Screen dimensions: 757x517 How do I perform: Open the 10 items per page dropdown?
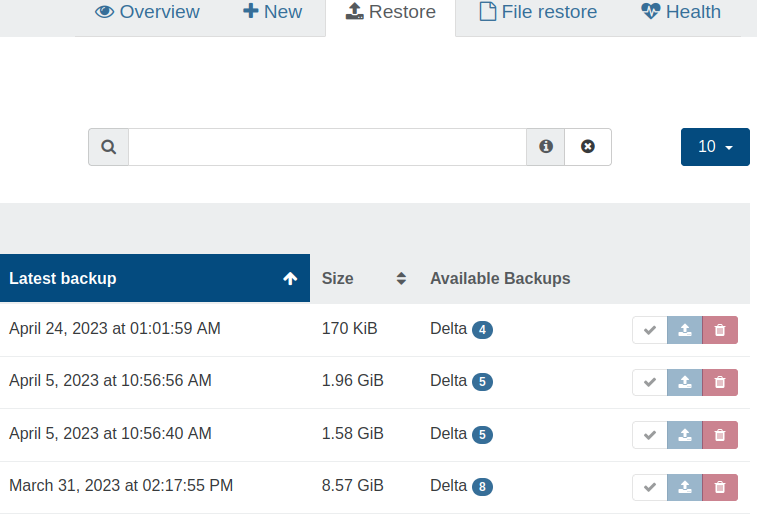(715, 147)
